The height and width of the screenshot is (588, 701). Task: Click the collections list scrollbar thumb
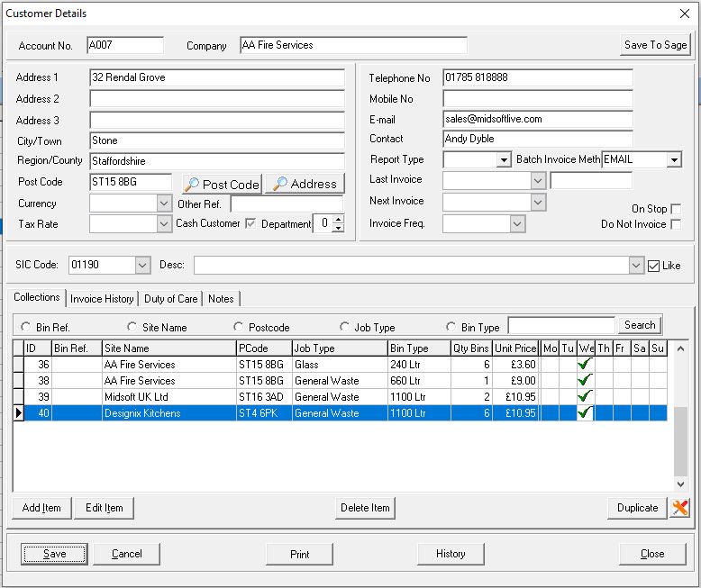tap(680, 441)
